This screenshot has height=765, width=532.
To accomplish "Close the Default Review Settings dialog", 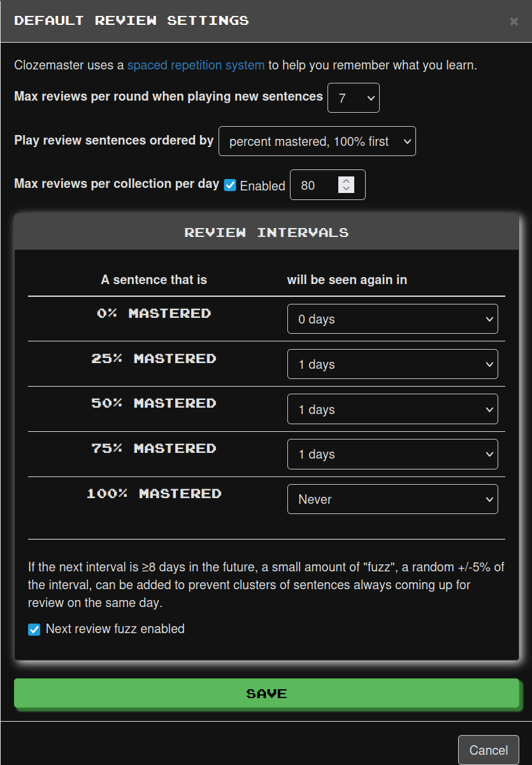I will click(x=514, y=22).
